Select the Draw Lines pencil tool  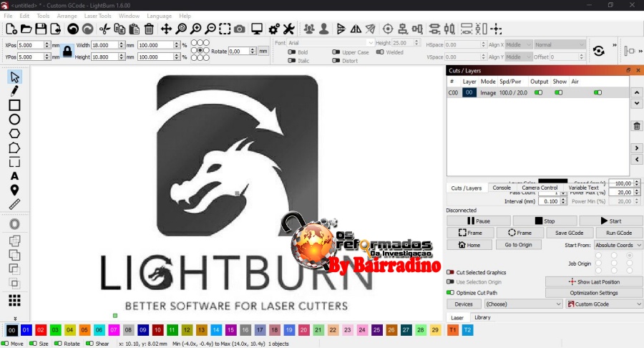pos(14,91)
